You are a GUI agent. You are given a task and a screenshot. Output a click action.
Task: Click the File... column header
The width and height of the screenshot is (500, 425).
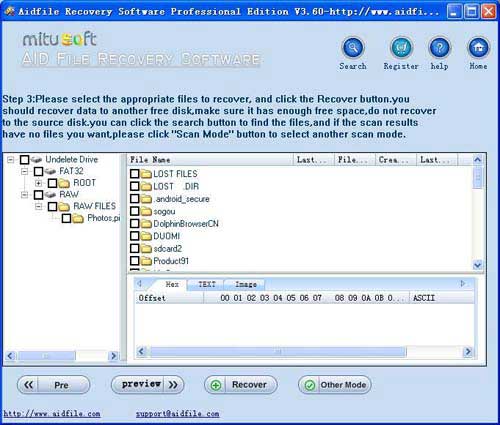pyautogui.click(x=355, y=160)
